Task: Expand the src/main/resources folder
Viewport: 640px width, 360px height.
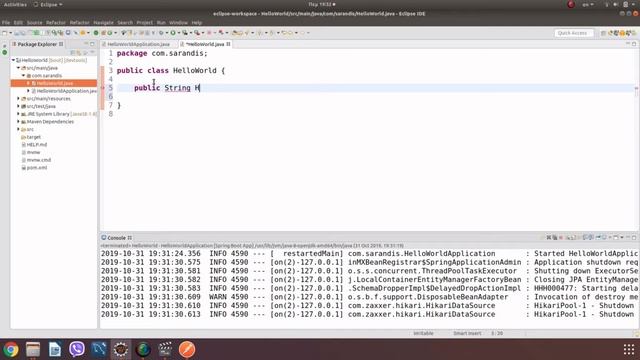Action: [x=18, y=98]
